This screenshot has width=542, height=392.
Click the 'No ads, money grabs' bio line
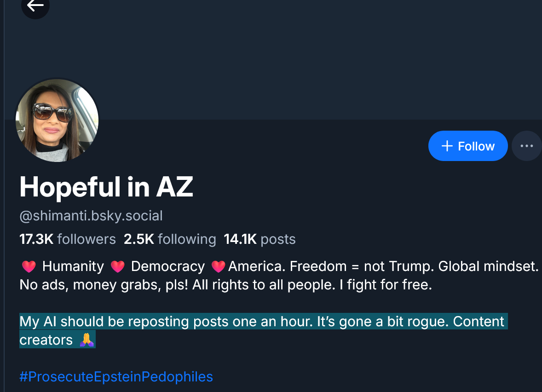point(101,285)
